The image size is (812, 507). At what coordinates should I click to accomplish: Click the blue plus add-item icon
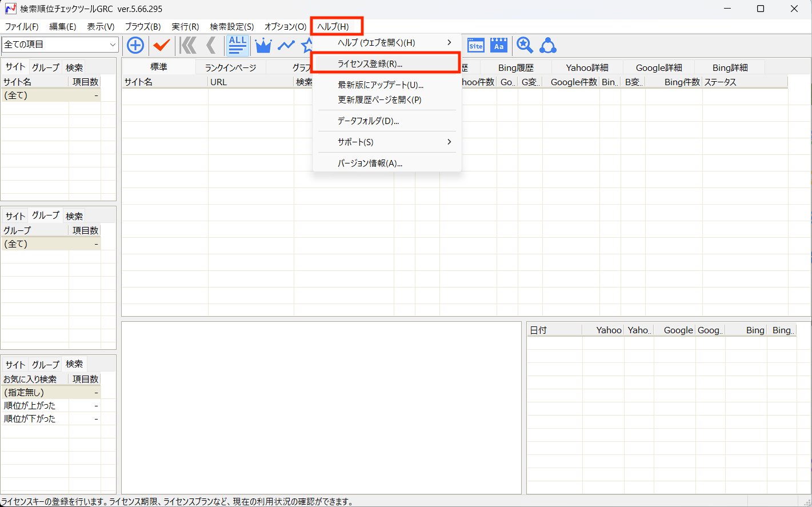(x=135, y=45)
